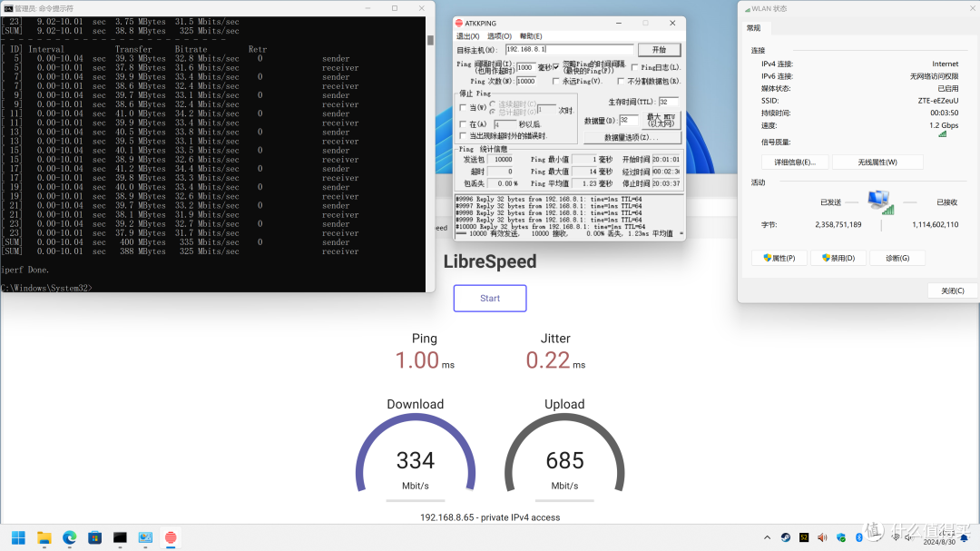Image resolution: width=980 pixels, height=551 pixels.
Task: Select the 连续超时(C) radio button
Action: click(493, 103)
